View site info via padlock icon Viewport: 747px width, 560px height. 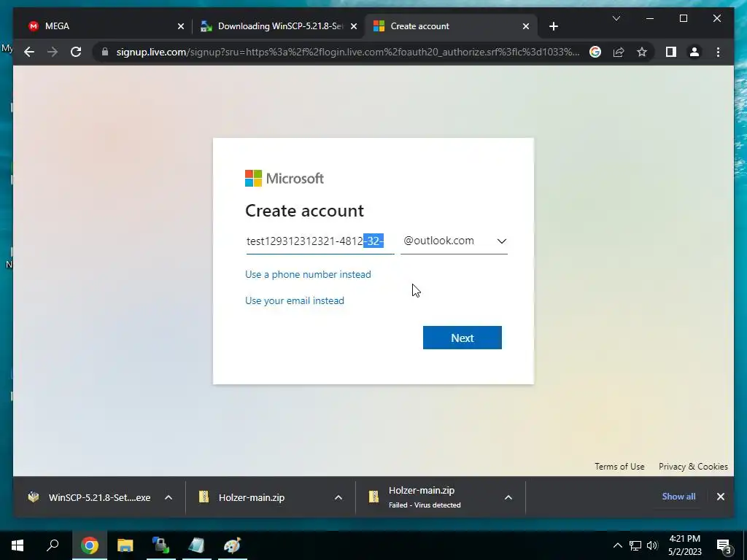point(105,52)
